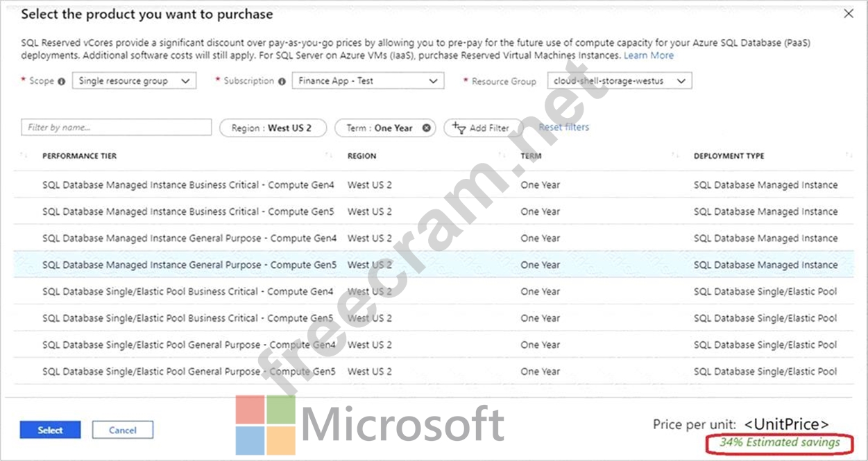Close the product purchase dialog

click(x=848, y=14)
